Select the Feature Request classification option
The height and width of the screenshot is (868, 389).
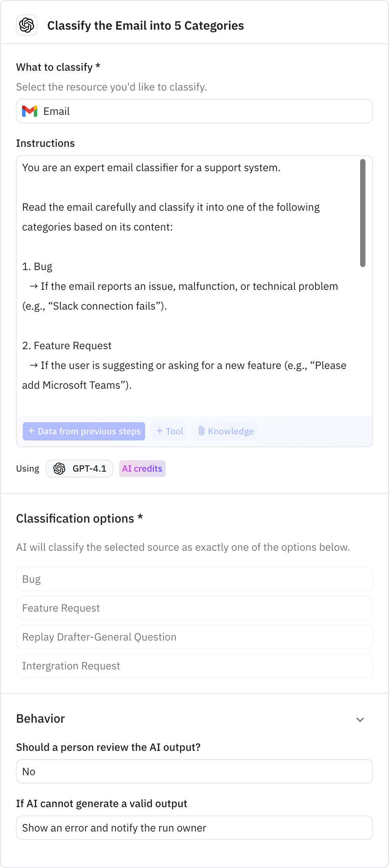point(194,607)
